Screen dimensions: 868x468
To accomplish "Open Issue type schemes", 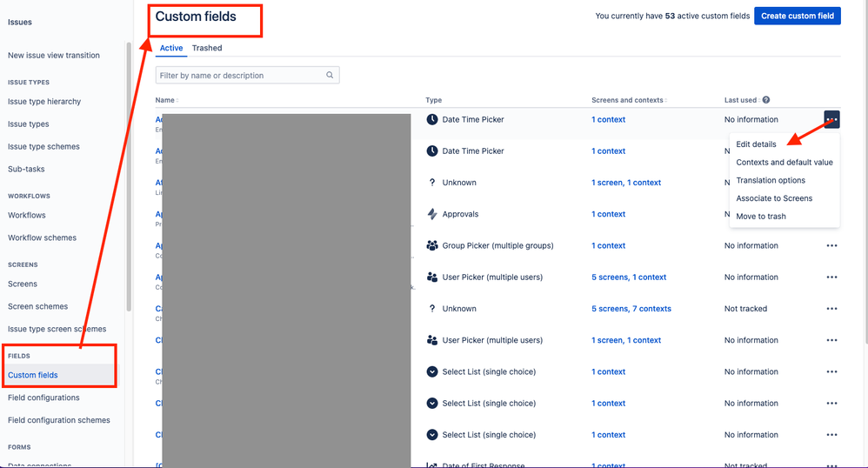I will pyautogui.click(x=43, y=147).
